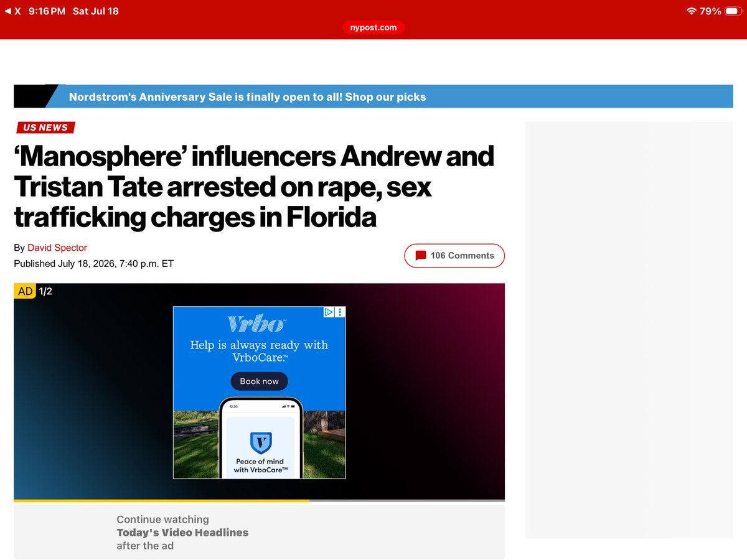Click the article headline about Tate arrests

pos(254,187)
